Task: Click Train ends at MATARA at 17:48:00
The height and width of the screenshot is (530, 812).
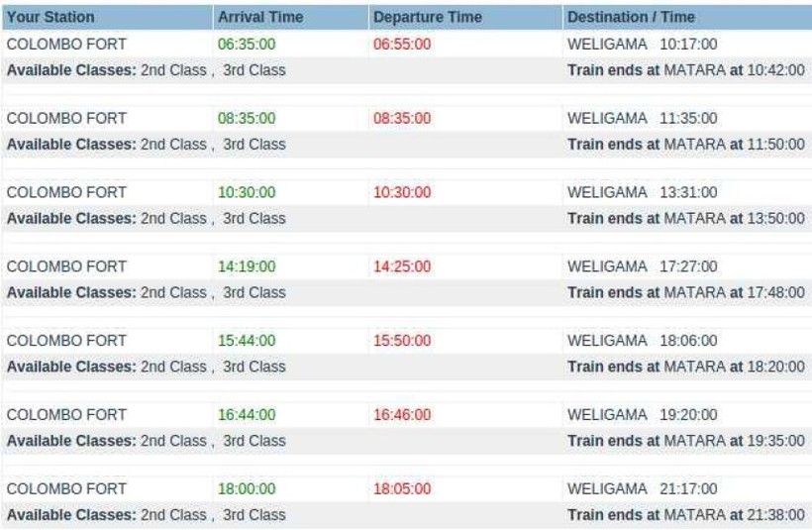Action: (x=685, y=292)
